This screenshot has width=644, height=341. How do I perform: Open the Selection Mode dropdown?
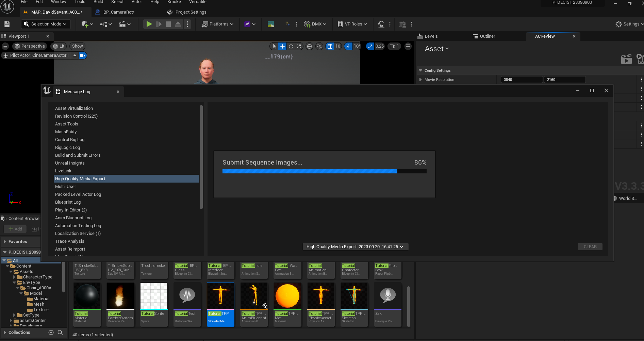[45, 24]
